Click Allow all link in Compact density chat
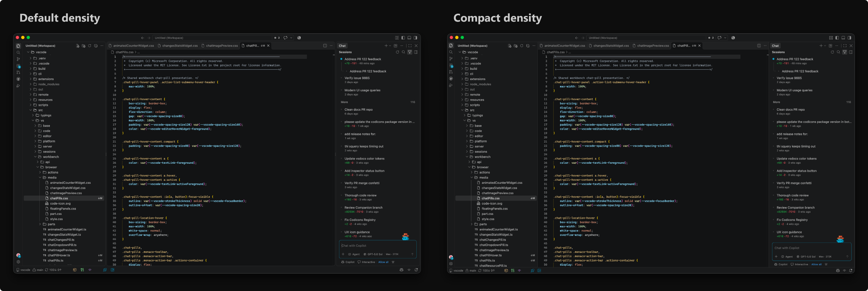This screenshot has width=868, height=291. click(816, 264)
